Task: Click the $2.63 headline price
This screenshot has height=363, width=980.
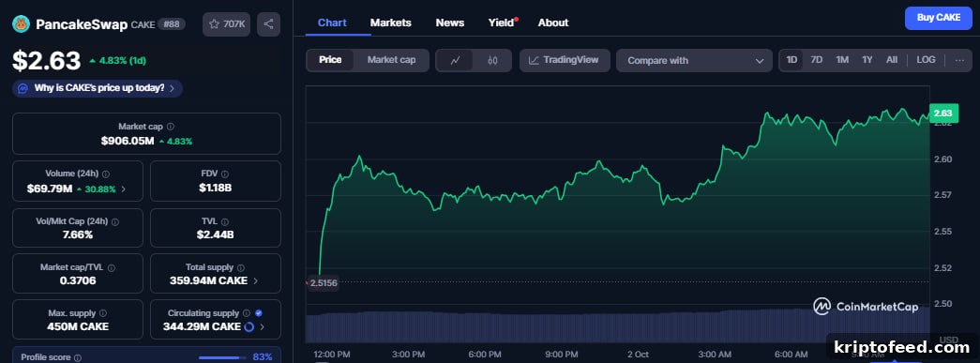Action: (46, 61)
